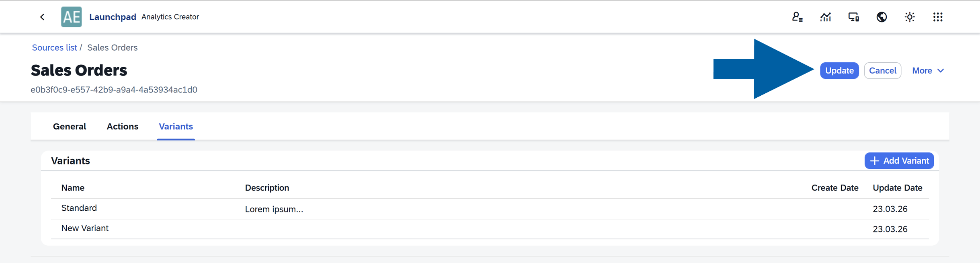This screenshot has height=263, width=980.
Task: Open the analytics chart icon
Action: [825, 17]
